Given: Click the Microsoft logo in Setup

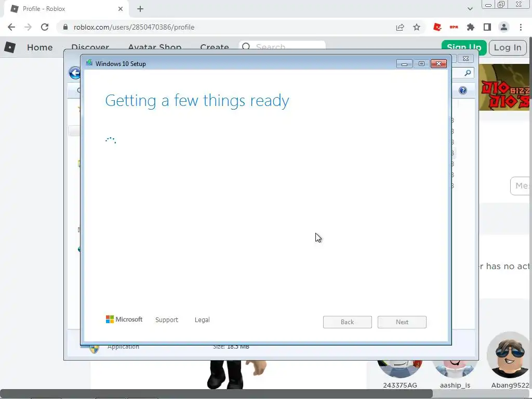Looking at the screenshot, I should click(x=124, y=320).
